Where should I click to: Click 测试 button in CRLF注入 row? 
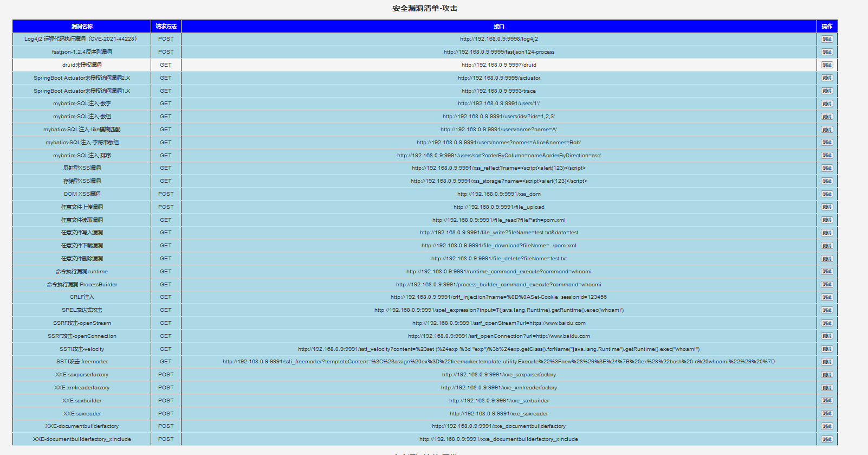[x=827, y=297]
